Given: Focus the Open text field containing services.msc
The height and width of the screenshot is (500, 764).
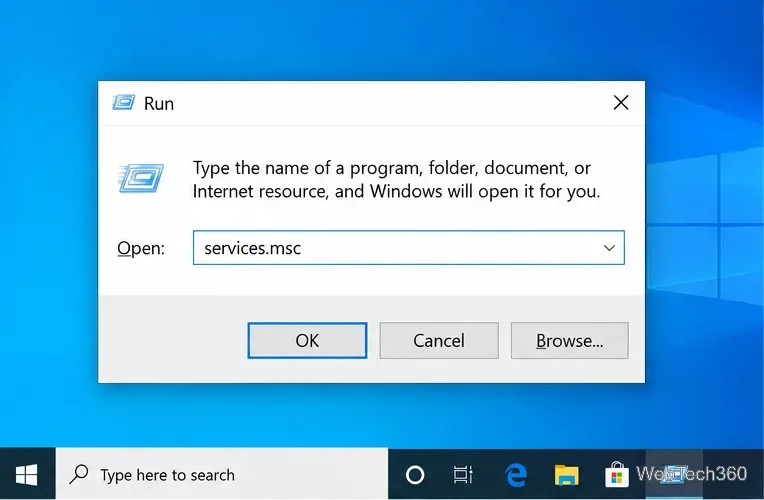Looking at the screenshot, I should pyautogui.click(x=408, y=248).
